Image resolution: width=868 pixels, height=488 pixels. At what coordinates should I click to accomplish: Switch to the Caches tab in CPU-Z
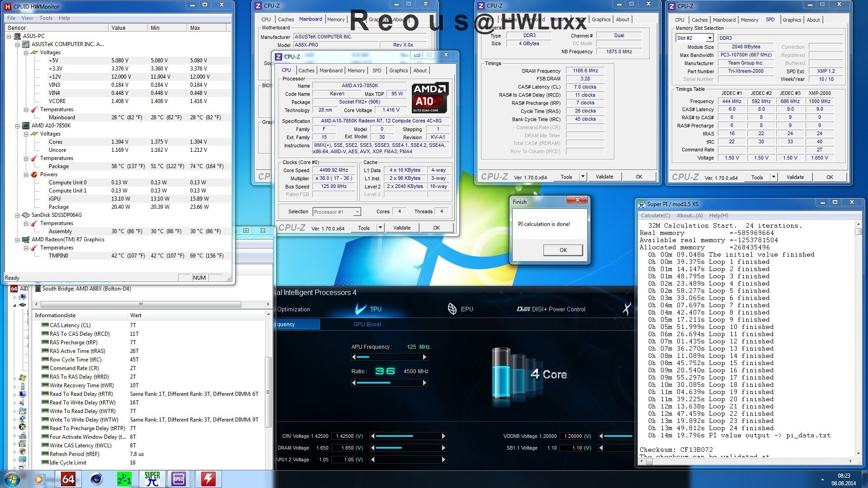(306, 70)
